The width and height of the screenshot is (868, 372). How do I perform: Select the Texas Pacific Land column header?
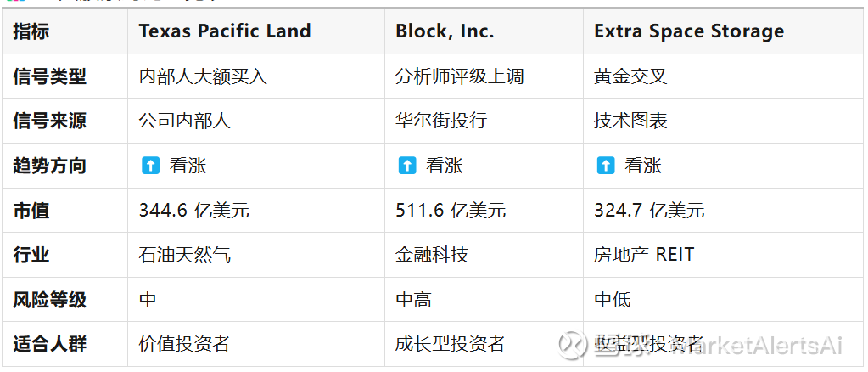(225, 31)
